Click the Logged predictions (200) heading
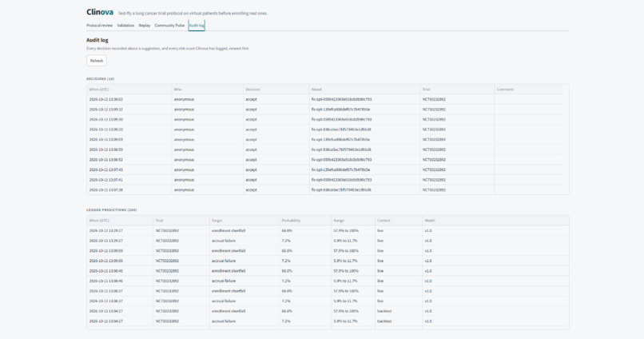The image size is (644, 339). tap(112, 210)
